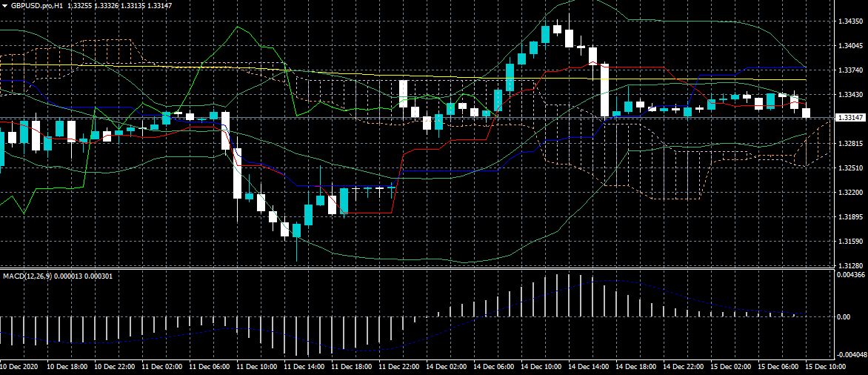
Task: Click the 1.32200 price axis label
Action: (849, 192)
